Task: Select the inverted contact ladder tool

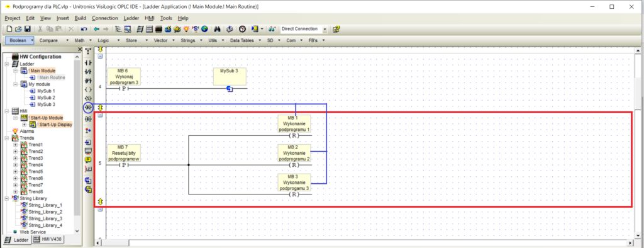Action: pos(87,72)
